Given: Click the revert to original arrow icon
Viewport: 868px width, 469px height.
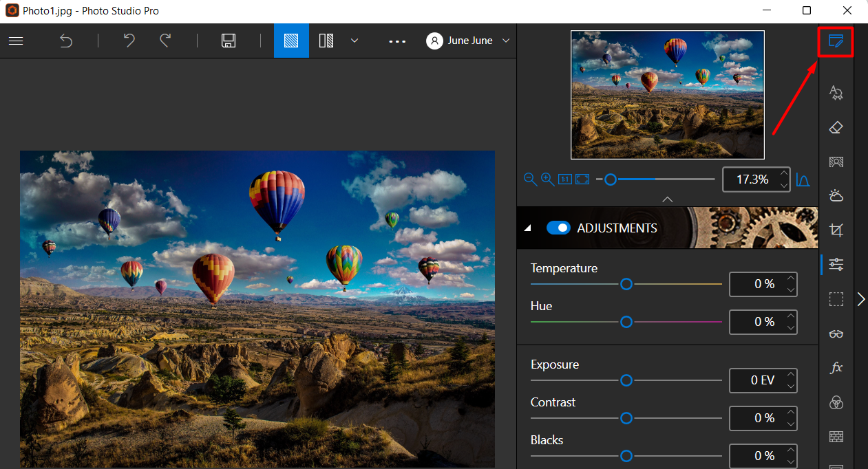Looking at the screenshot, I should 66,41.
